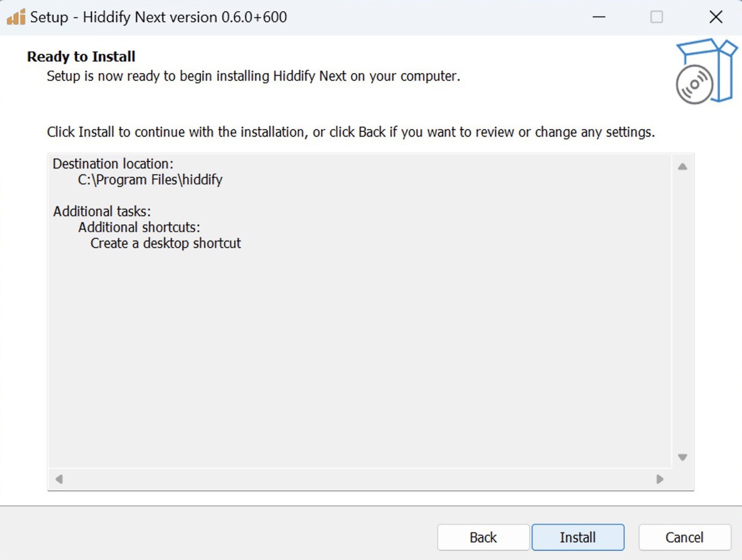Start installation with the Install button
The width and height of the screenshot is (742, 560).
tap(578, 538)
